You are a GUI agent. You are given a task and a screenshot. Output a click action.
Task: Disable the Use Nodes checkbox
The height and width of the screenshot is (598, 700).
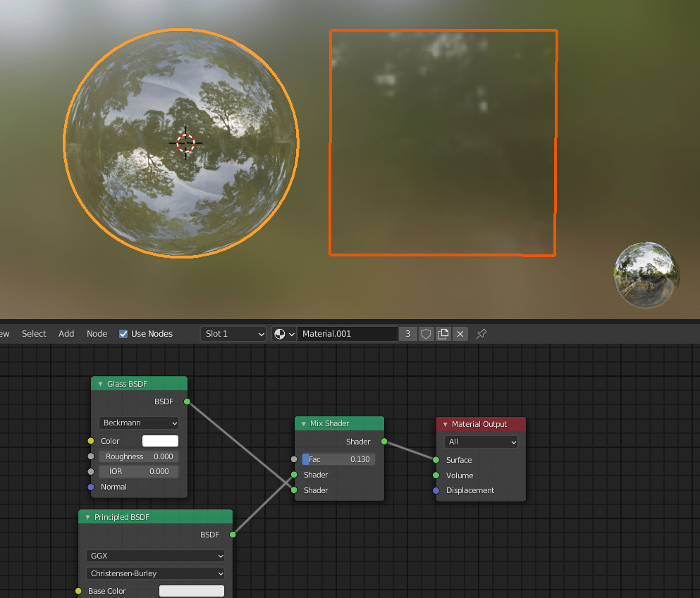123,334
